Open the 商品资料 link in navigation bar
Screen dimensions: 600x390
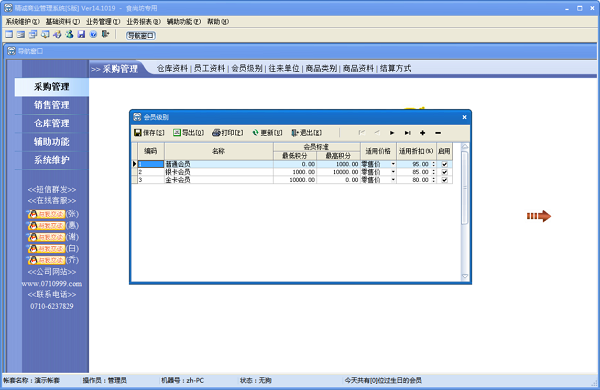(358, 69)
